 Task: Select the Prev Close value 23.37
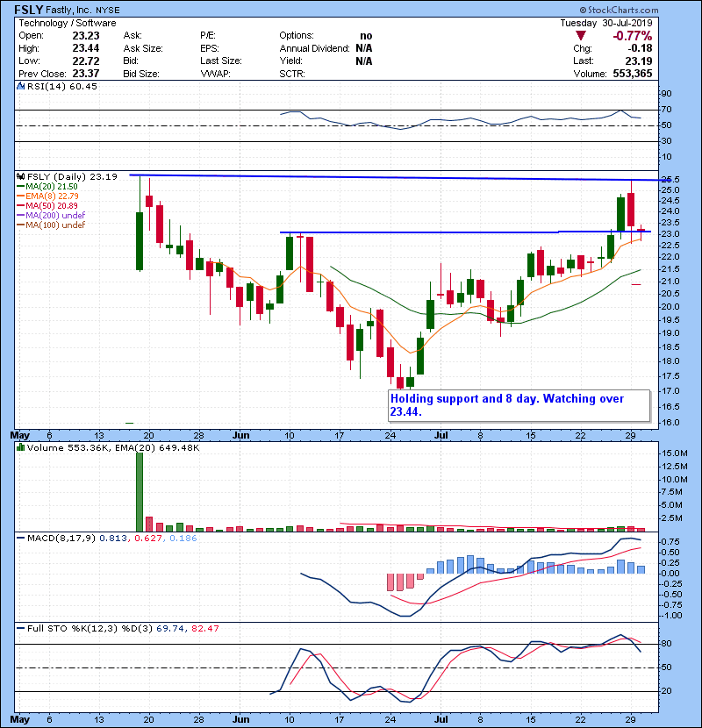tap(86, 74)
